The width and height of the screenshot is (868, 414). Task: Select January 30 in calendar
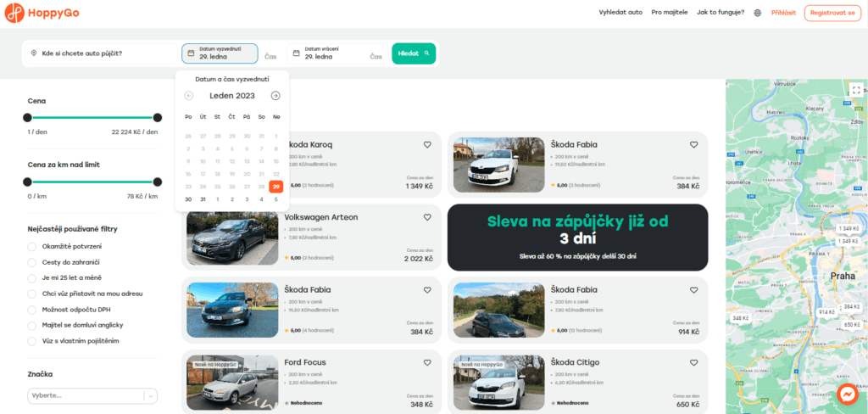(x=188, y=199)
